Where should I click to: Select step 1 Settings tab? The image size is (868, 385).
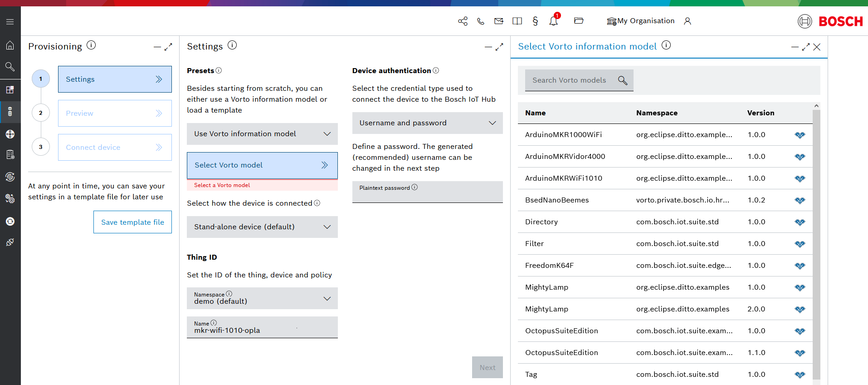pyautogui.click(x=115, y=79)
